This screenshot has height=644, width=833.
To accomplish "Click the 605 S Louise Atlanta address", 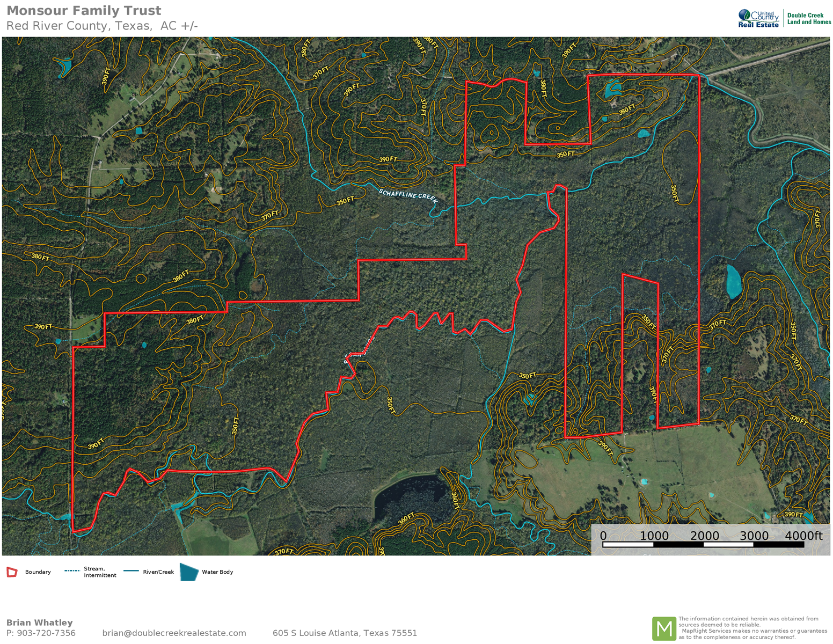I will coord(345,633).
